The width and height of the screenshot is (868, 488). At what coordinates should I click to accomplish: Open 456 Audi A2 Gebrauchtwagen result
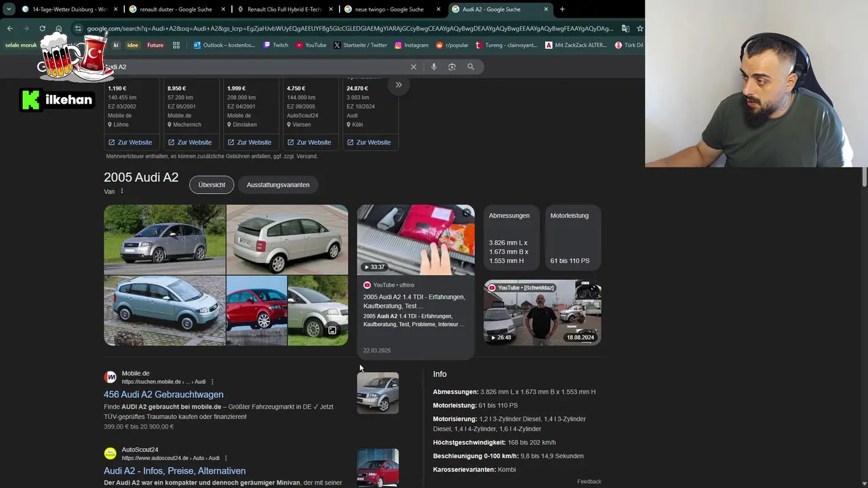(163, 394)
